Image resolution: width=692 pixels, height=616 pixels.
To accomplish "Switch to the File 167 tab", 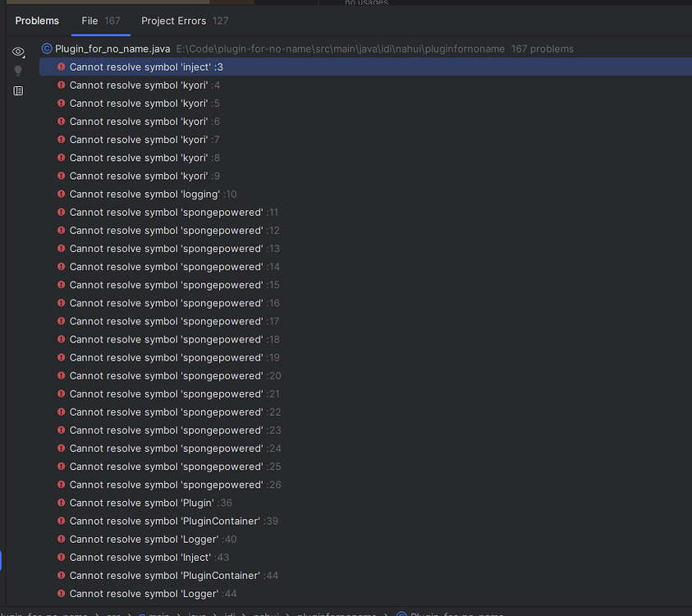I will click(x=101, y=21).
